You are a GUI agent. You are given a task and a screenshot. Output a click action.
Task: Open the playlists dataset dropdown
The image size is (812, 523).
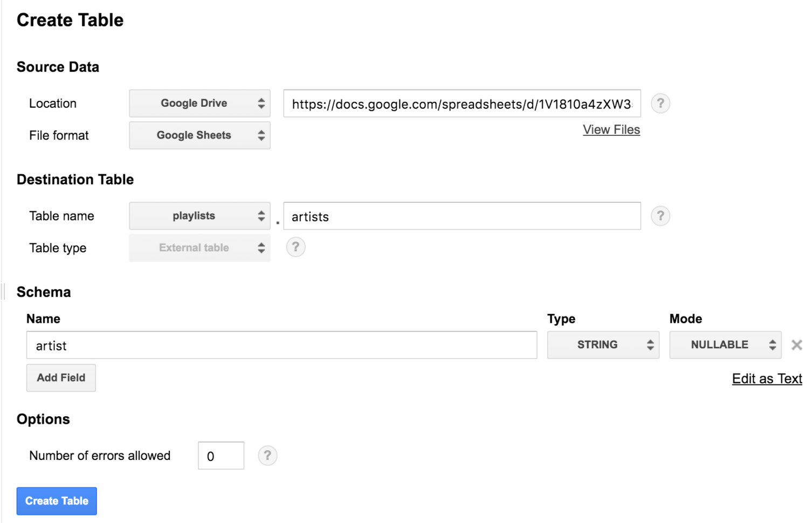tap(199, 216)
